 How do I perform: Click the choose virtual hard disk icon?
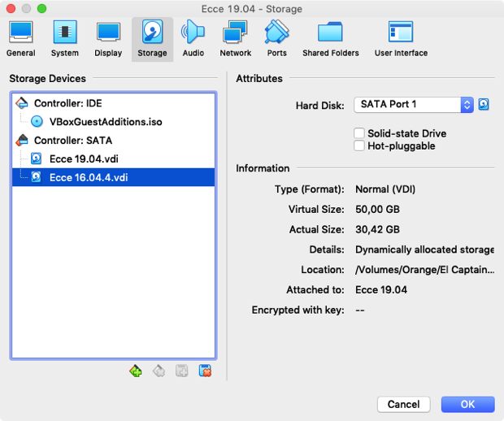point(484,105)
